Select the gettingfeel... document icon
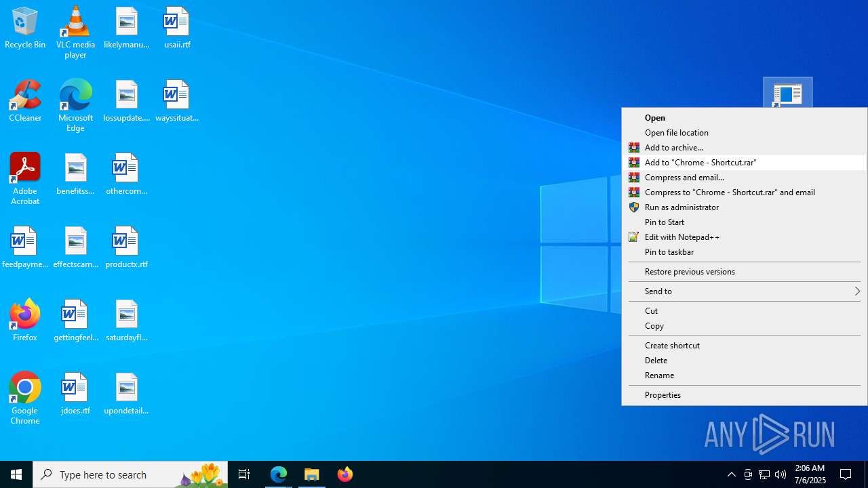Screen dimensions: 868x488 (x=75, y=321)
